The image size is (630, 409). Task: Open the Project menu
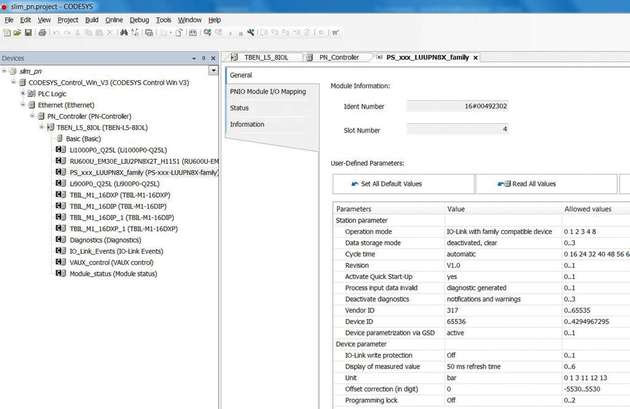click(x=68, y=20)
